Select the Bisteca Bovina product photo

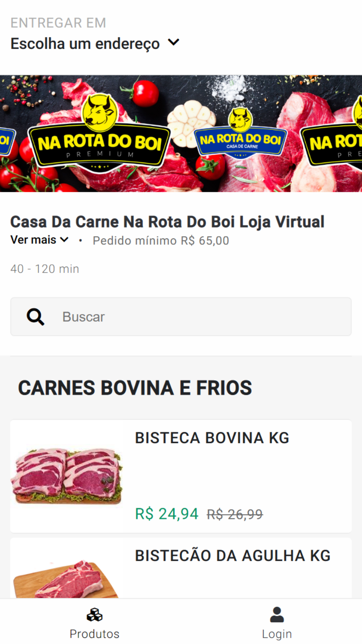click(67, 476)
